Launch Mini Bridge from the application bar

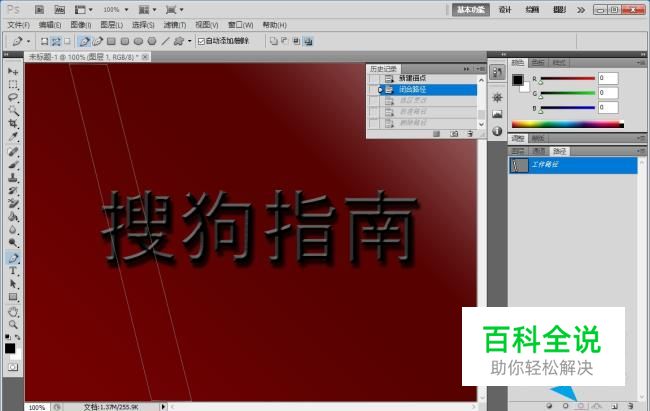pyautogui.click(x=60, y=10)
